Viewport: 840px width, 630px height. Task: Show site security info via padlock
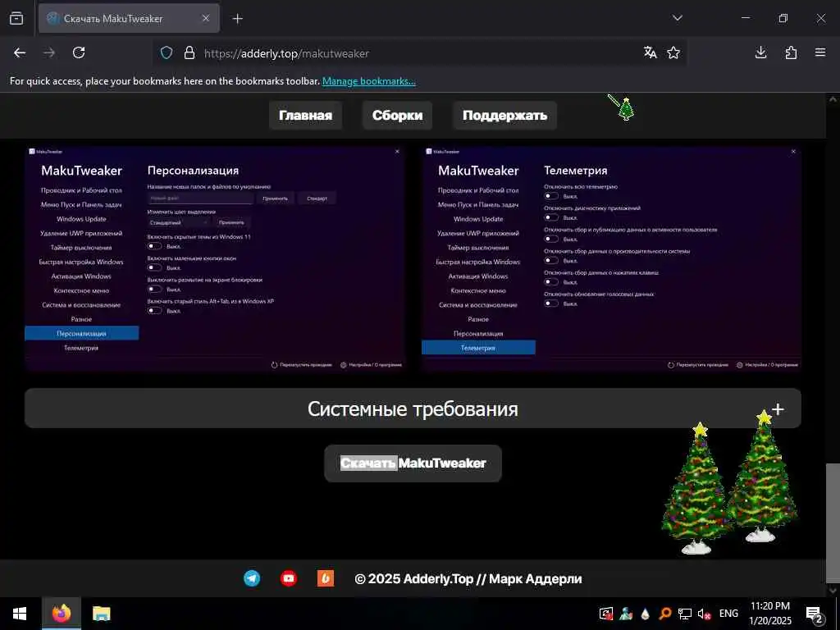tap(189, 53)
